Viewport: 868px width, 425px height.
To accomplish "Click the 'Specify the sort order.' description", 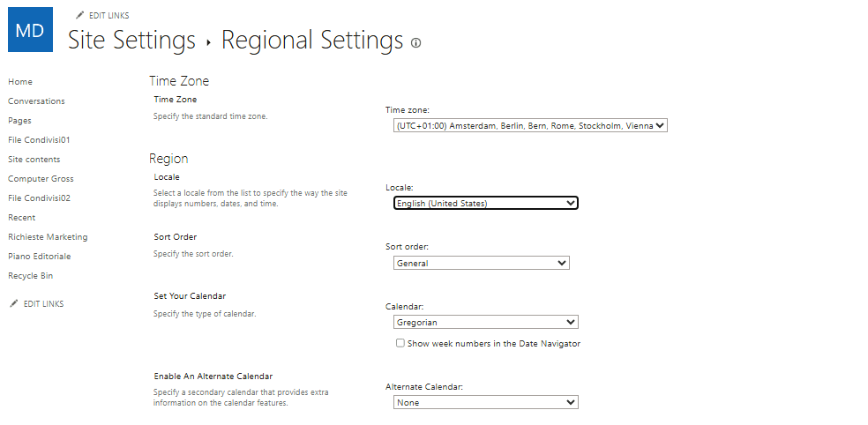I will [193, 253].
